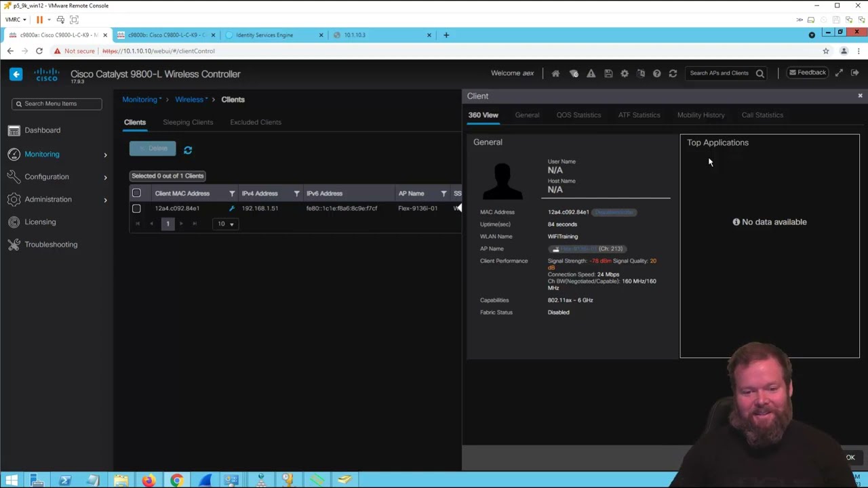Close the Client details panel
Screen dimensions: 868x488
tap(860, 96)
